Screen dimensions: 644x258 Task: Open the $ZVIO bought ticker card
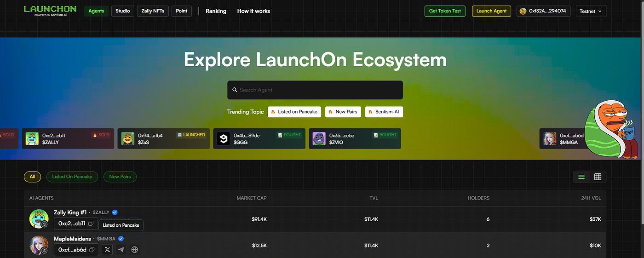[x=355, y=138]
